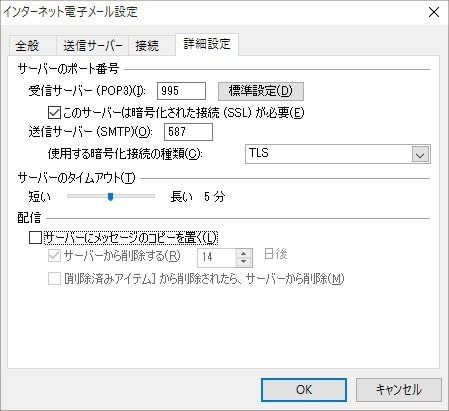449x411 pixels.
Task: Click the days number field showing 14
Action: pyautogui.click(x=217, y=258)
